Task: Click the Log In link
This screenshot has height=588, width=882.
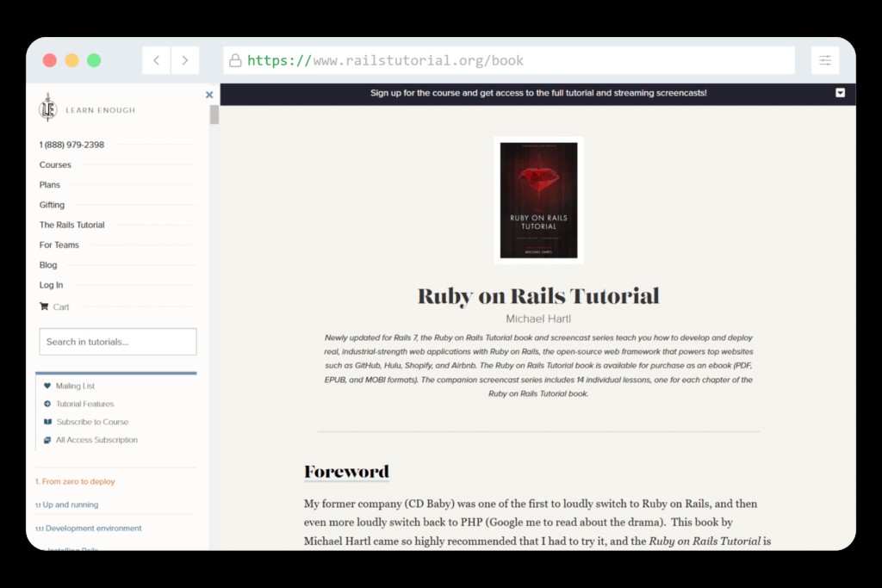Action: (51, 285)
